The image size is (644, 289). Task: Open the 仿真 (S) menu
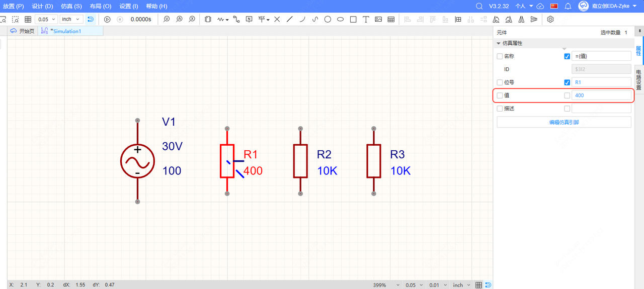[71, 6]
